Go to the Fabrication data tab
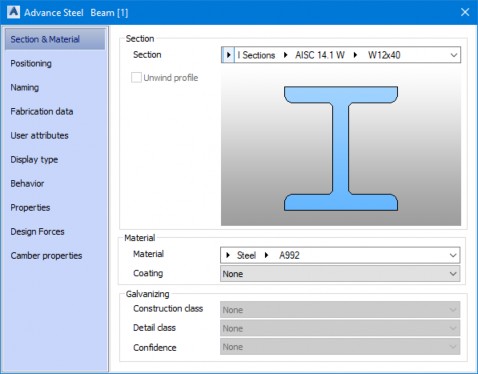Screen dimensions: 478x374 tap(42, 111)
